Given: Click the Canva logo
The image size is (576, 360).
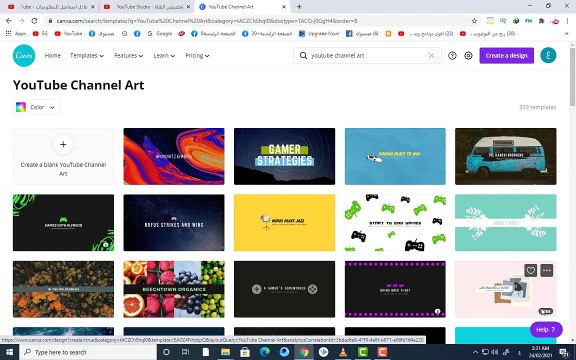Looking at the screenshot, I should coord(24,55).
